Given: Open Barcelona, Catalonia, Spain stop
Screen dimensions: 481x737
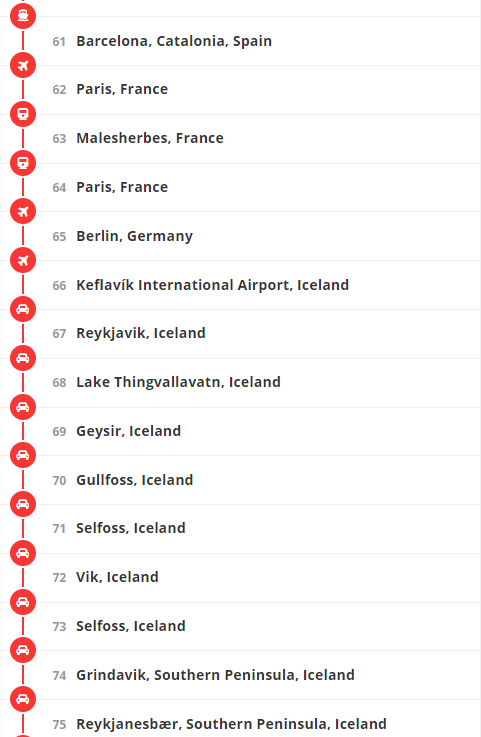Looking at the screenshot, I should [174, 41].
